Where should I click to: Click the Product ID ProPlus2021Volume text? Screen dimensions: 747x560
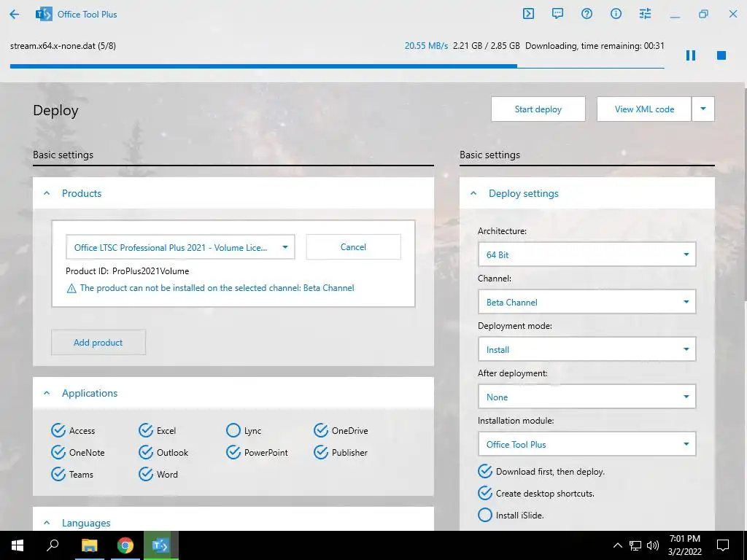pyautogui.click(x=127, y=271)
